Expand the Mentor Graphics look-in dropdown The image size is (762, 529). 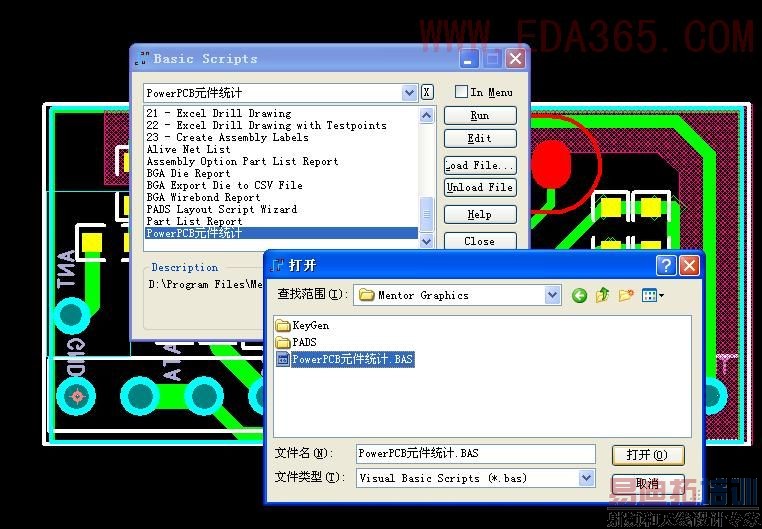[553, 295]
